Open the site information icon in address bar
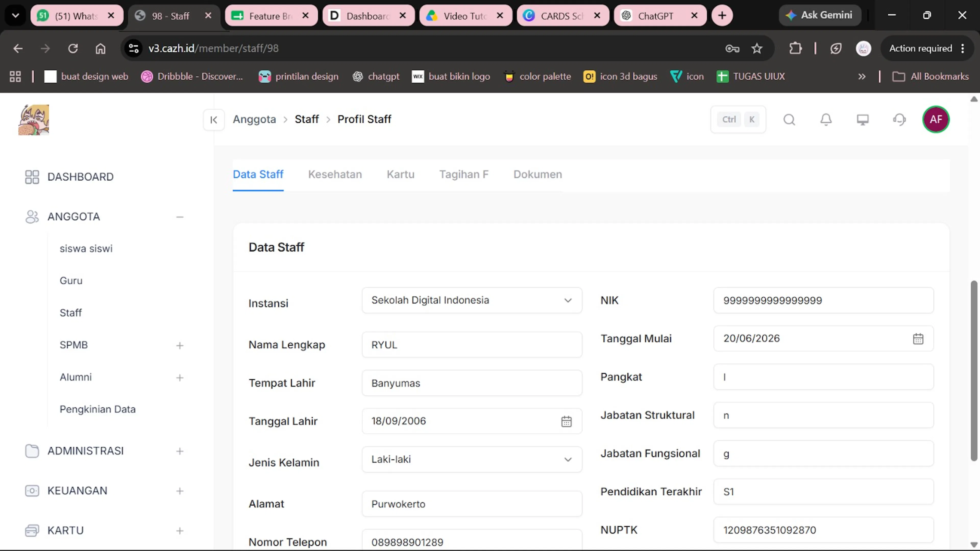980x551 pixels. click(133, 48)
